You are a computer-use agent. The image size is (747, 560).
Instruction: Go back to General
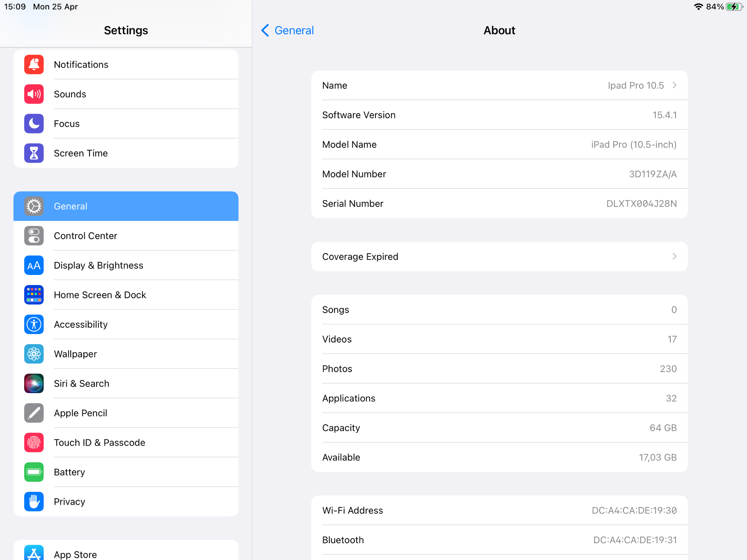288,30
